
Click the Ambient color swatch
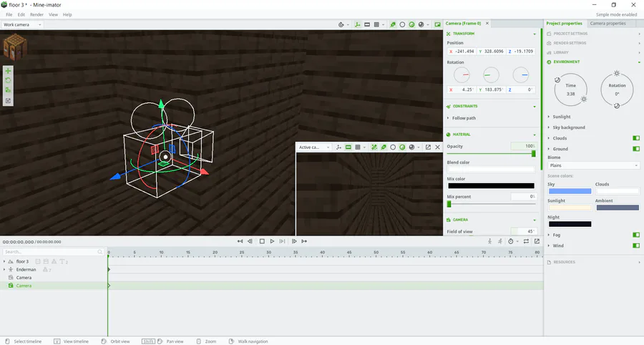tap(618, 208)
